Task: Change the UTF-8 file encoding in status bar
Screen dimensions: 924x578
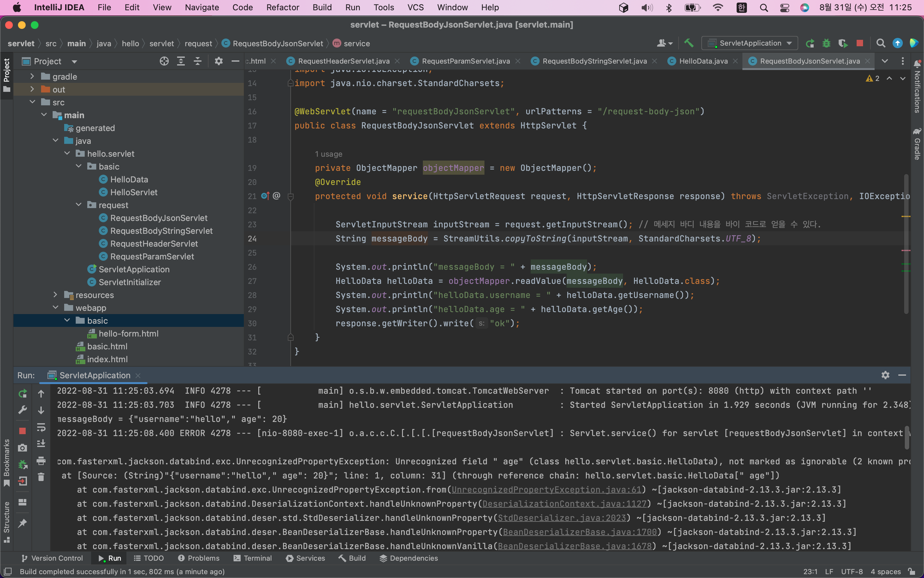Action: click(x=852, y=572)
